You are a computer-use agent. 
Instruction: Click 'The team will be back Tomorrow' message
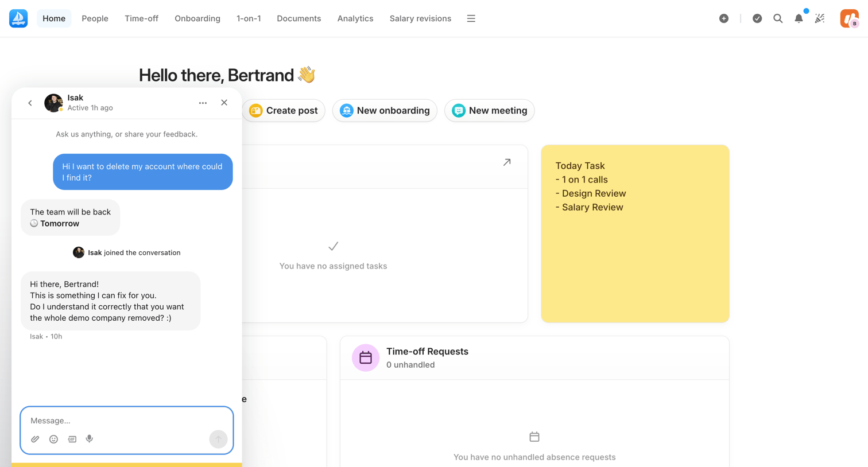(71, 217)
